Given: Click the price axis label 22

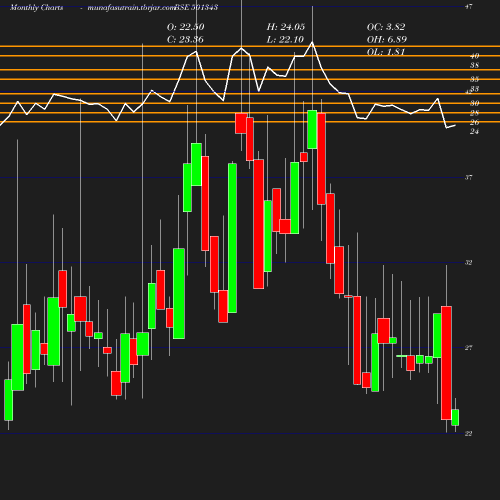Looking at the screenshot, I should coord(468,433).
